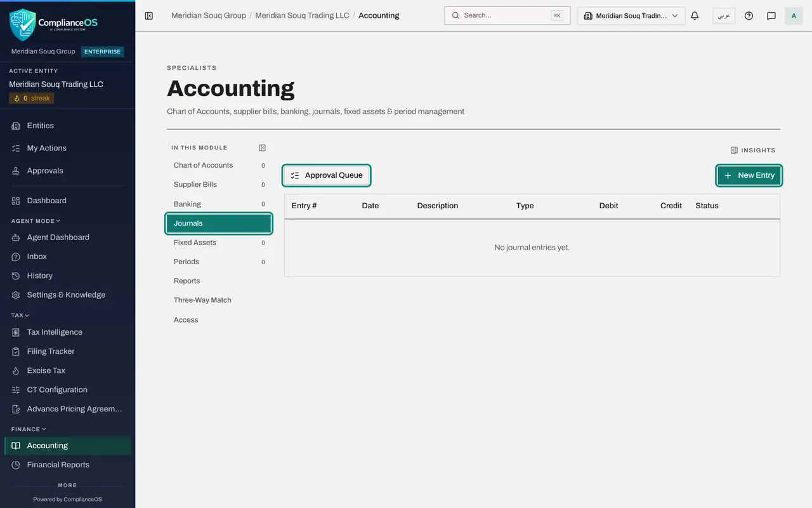
Task: Open the notifications bell
Action: (695, 16)
